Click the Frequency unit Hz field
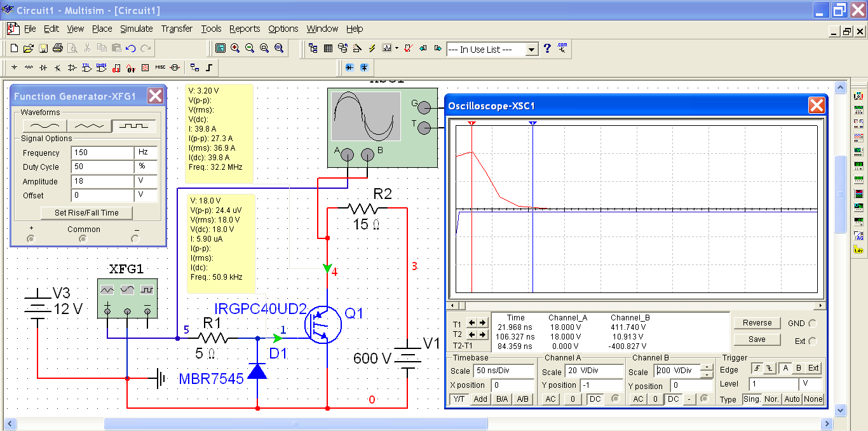 (146, 153)
